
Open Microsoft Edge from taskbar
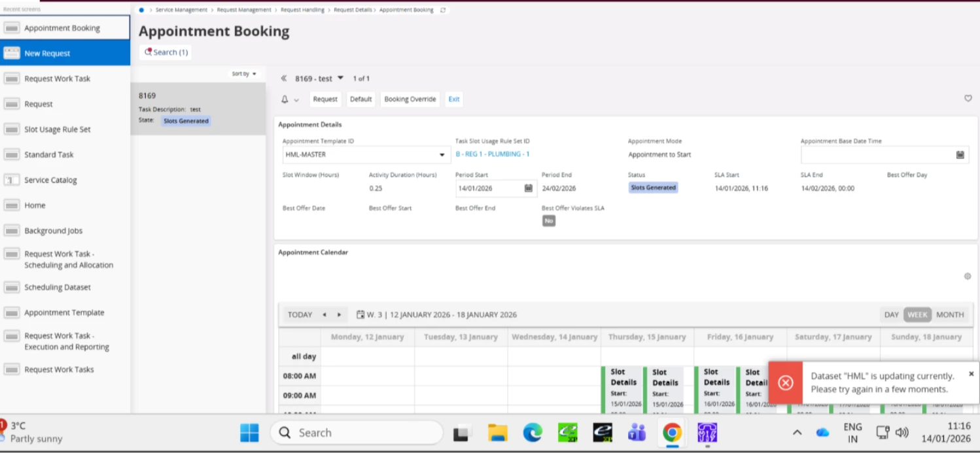tap(533, 433)
